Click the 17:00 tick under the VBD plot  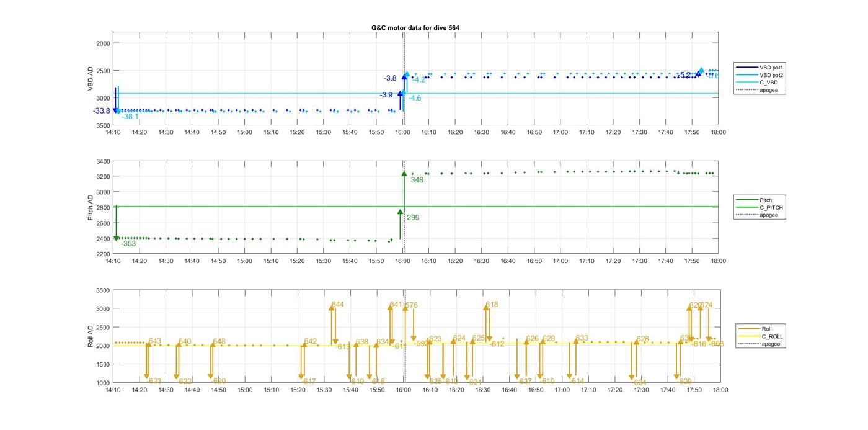click(x=562, y=132)
